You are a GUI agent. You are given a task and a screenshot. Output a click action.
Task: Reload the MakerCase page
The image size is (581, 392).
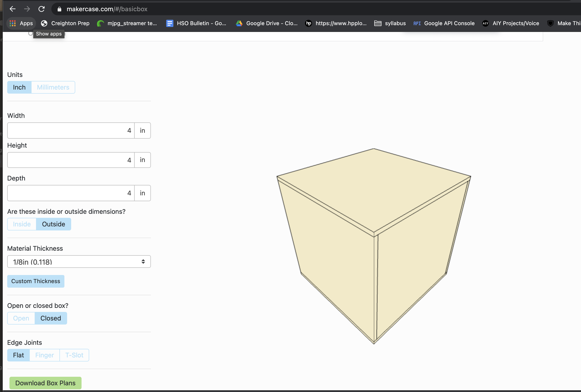[41, 9]
